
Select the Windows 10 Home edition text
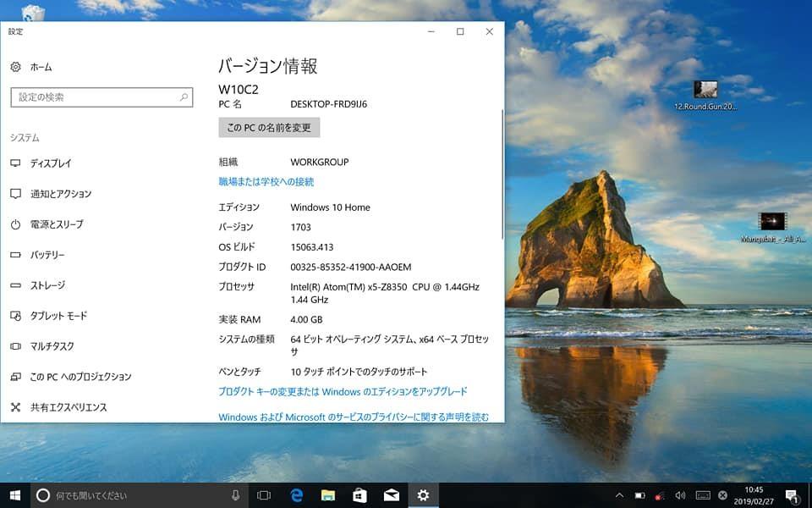point(331,207)
